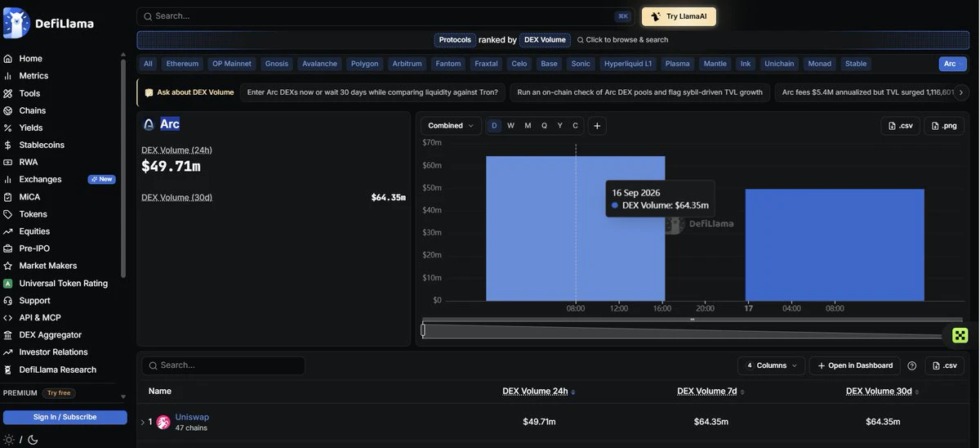Switch to light theme sun icon
Screen dimensions: 980x448
pos(9,440)
